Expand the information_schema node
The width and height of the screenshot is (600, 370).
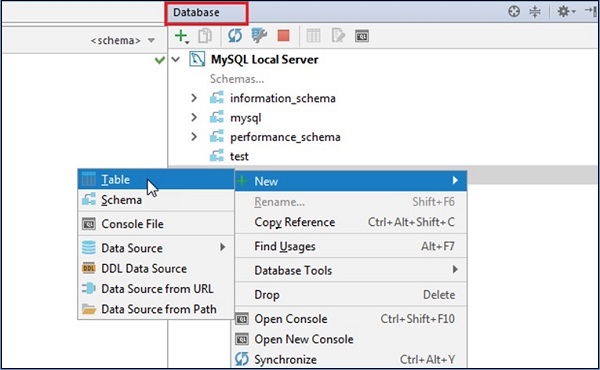(x=194, y=98)
